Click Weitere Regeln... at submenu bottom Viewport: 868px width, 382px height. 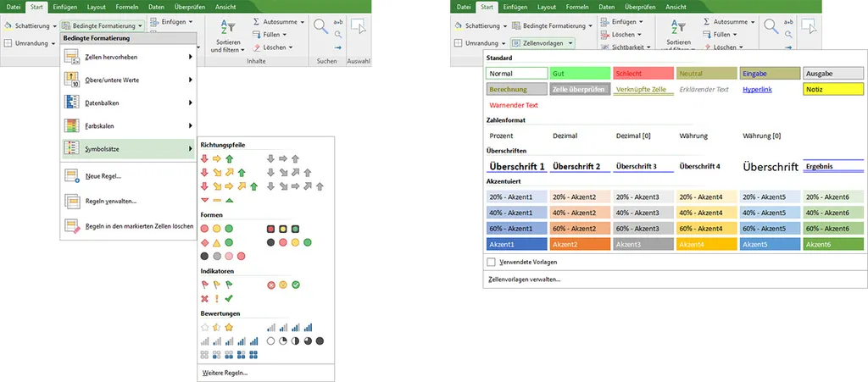click(x=225, y=373)
